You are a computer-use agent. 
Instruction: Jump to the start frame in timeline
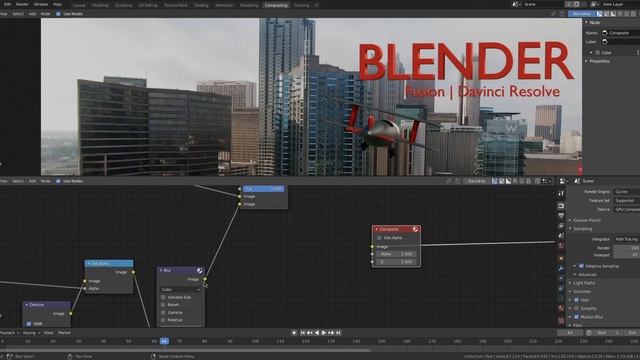(303, 333)
